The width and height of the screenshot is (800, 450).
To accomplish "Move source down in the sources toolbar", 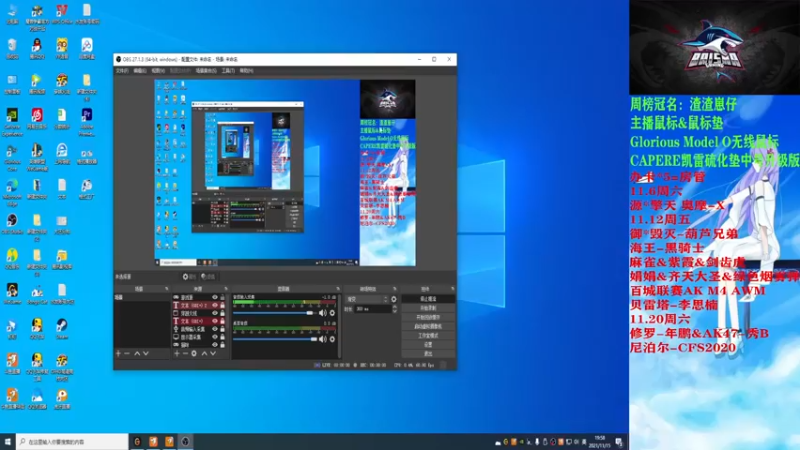I will 213,353.
